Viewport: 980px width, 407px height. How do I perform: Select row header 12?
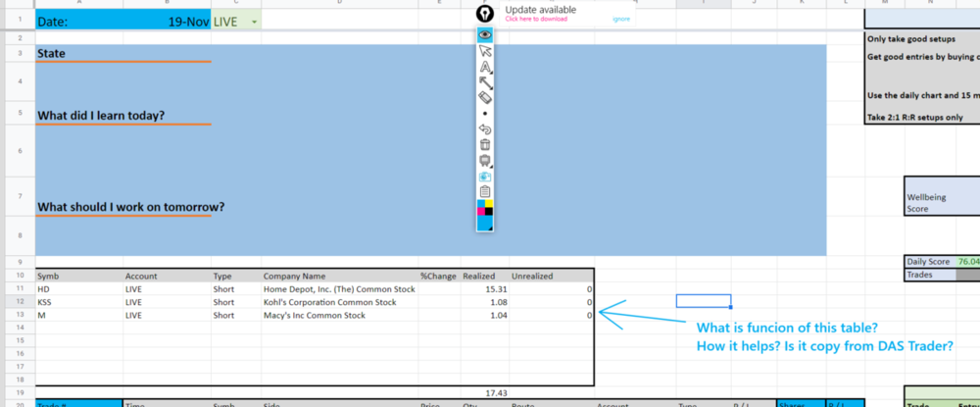(x=19, y=302)
